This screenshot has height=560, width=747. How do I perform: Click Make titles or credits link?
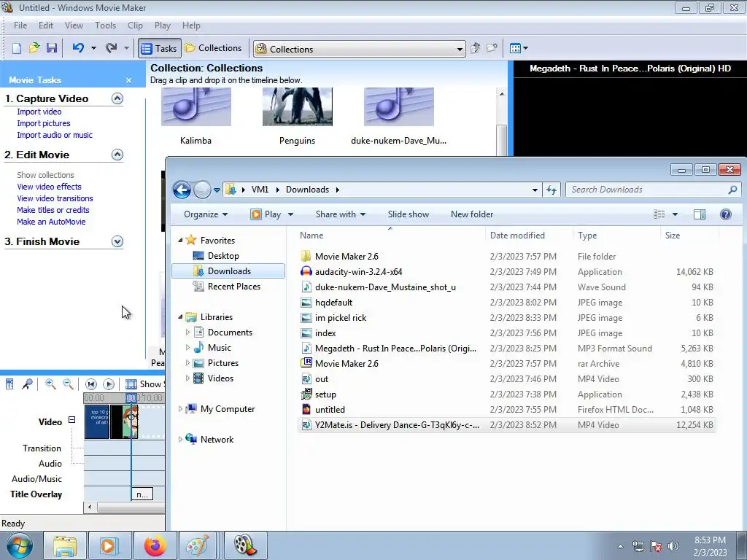[x=53, y=210]
